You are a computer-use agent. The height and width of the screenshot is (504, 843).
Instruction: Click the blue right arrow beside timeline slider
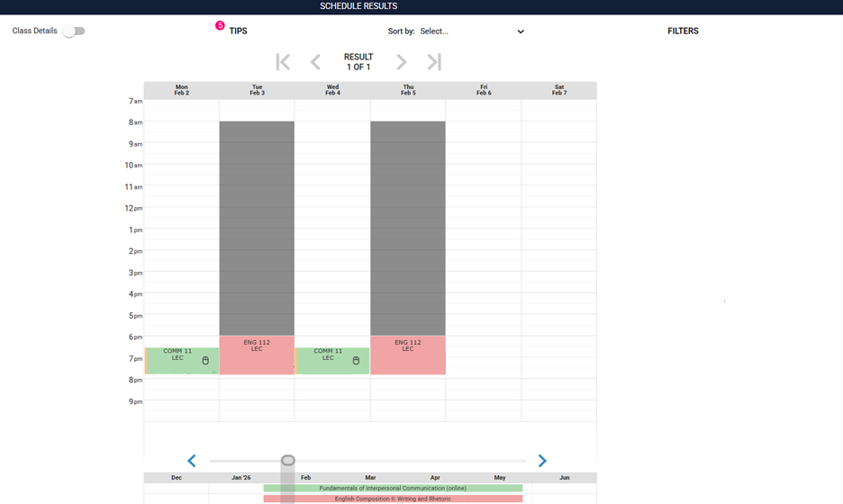542,461
